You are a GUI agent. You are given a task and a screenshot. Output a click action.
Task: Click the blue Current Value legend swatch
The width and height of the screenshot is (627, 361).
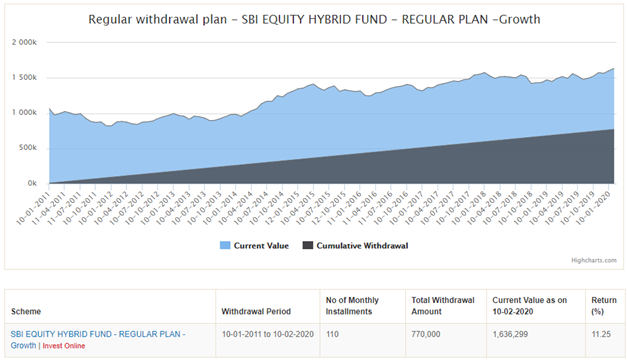[x=225, y=245]
